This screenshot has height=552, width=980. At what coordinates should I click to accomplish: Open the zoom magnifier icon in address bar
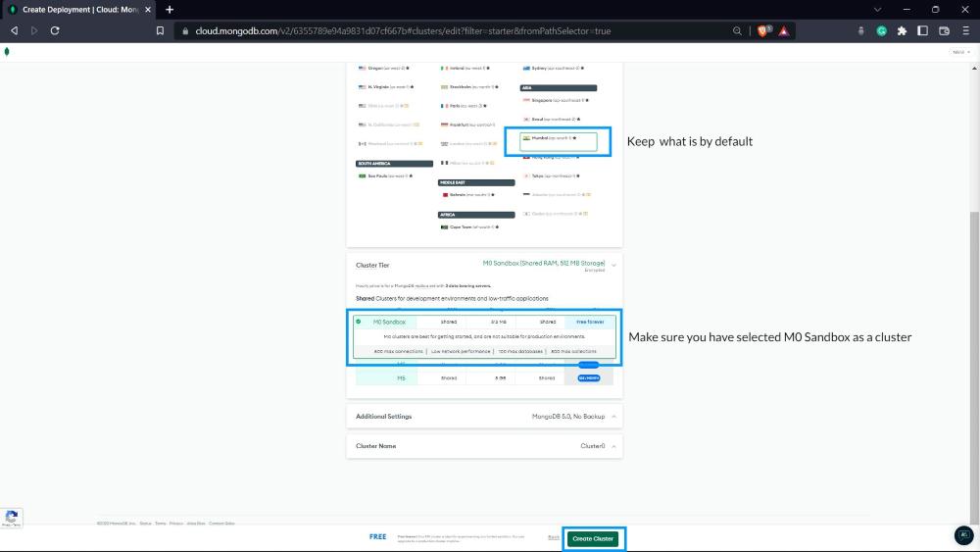[x=737, y=30]
